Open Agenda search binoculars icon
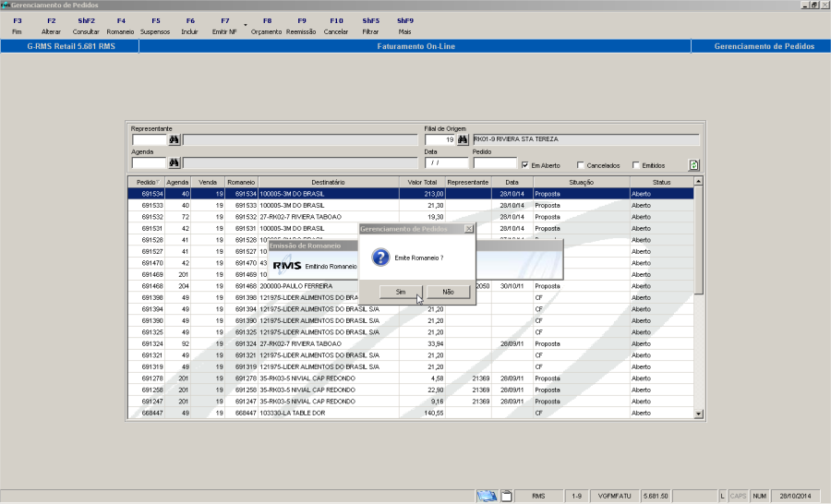The width and height of the screenshot is (831, 504). pyautogui.click(x=174, y=162)
